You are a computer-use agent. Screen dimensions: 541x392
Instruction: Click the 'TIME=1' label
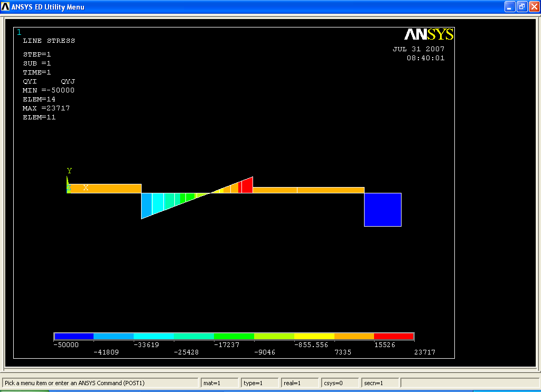point(37,72)
